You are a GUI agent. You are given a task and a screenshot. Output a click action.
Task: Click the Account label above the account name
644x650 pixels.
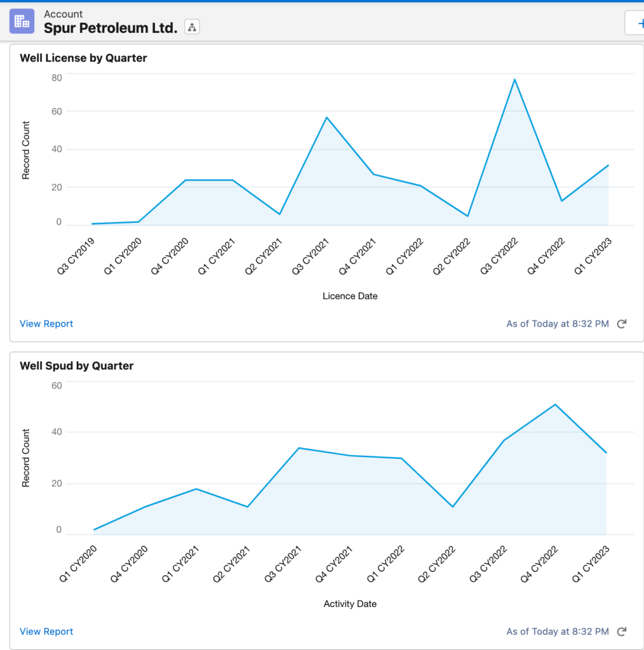click(x=64, y=14)
